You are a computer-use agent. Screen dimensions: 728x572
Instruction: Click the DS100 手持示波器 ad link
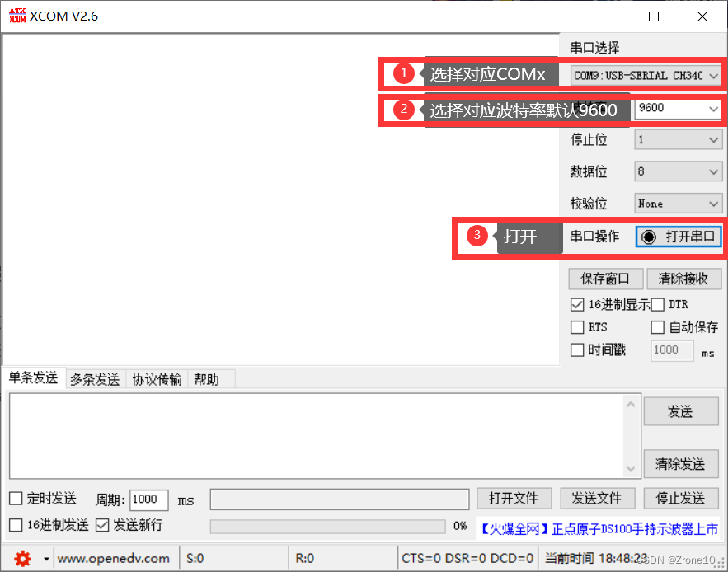coord(599,529)
